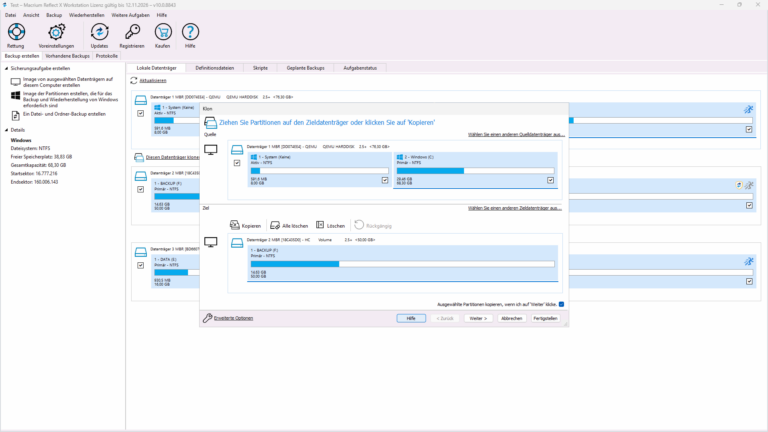Click the Hilfe button in the dialog
This screenshot has width=768, height=432.
point(411,318)
